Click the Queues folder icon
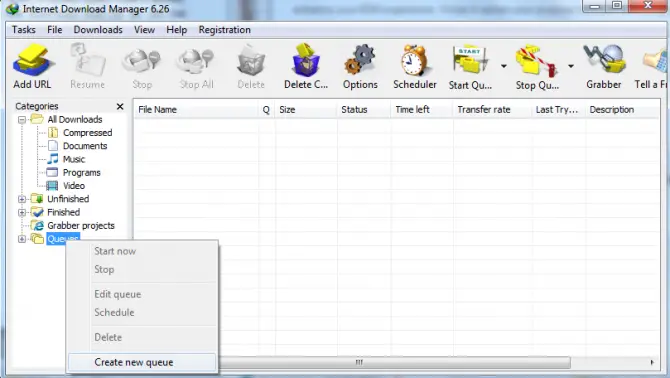Viewport: 670px width, 378px height. point(37,239)
